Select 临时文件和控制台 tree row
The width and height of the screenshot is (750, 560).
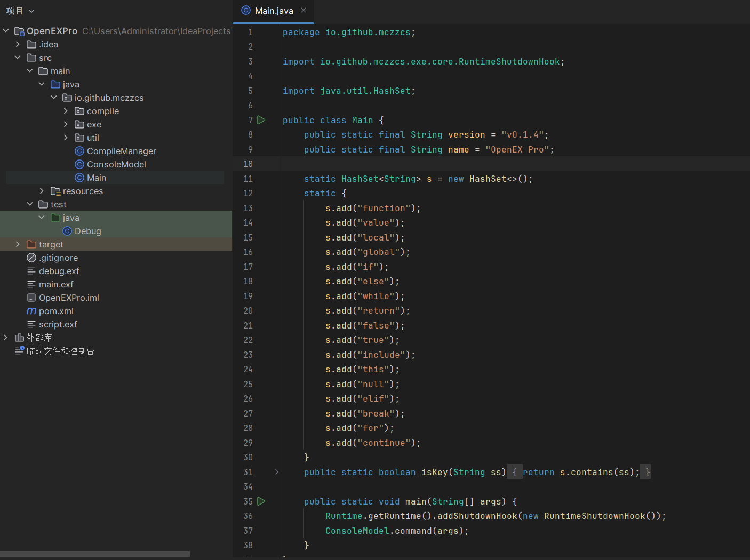click(x=116, y=351)
